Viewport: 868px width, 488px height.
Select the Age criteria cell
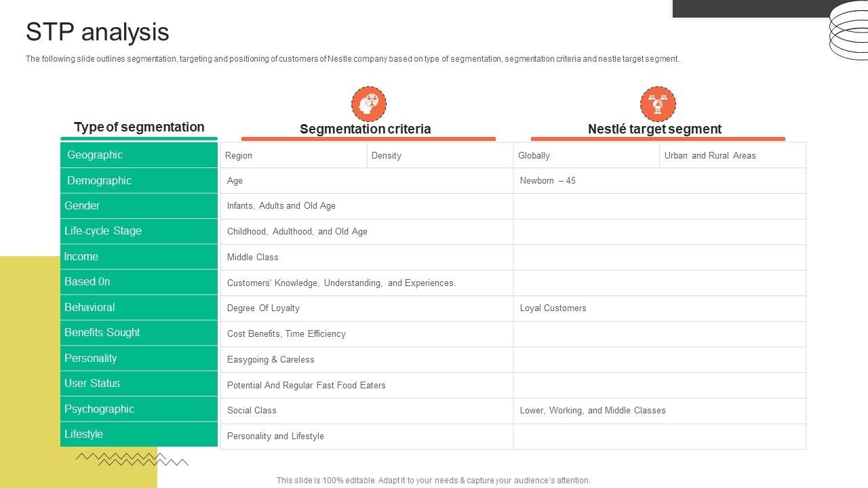click(x=367, y=181)
